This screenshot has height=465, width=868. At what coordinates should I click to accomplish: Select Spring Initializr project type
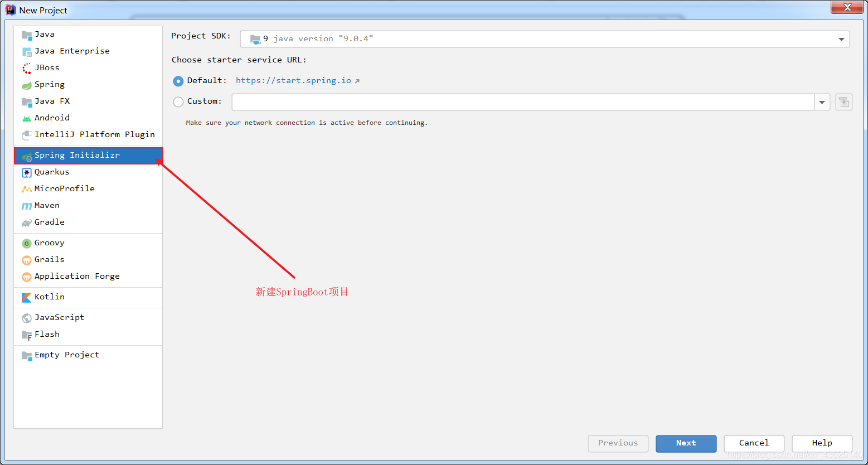(x=88, y=156)
